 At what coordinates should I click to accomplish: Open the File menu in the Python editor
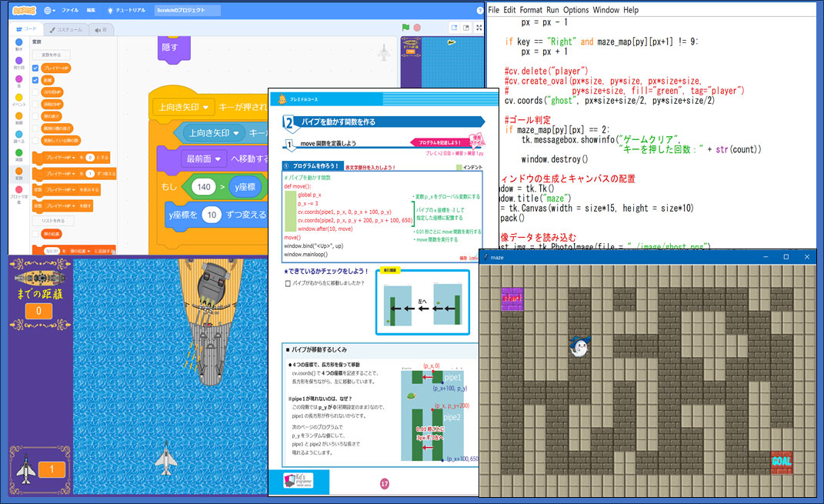pos(493,10)
